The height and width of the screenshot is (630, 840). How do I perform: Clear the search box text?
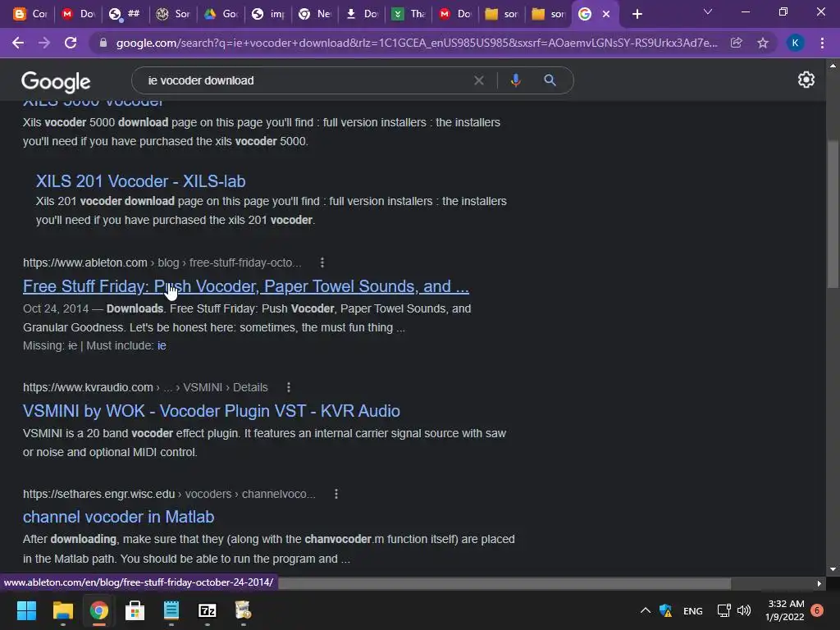[479, 80]
